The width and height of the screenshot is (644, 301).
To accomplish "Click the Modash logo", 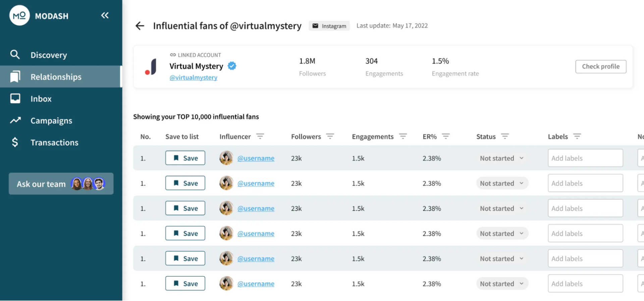I will coord(19,15).
